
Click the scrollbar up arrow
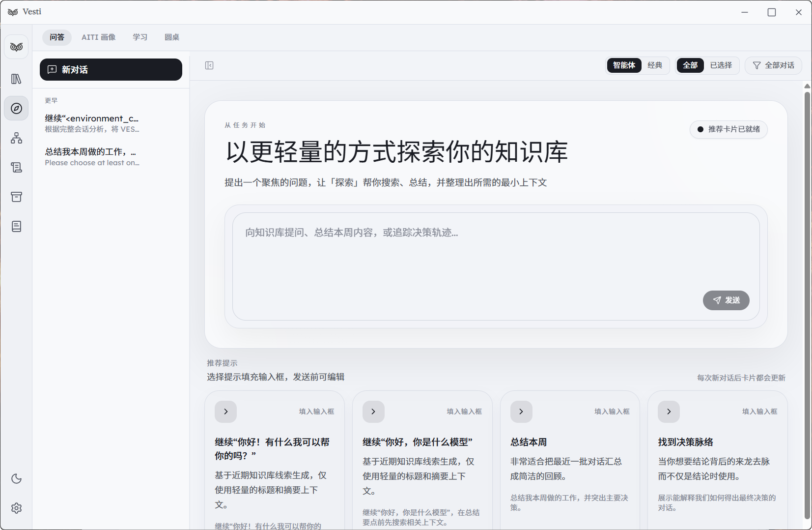(807, 86)
